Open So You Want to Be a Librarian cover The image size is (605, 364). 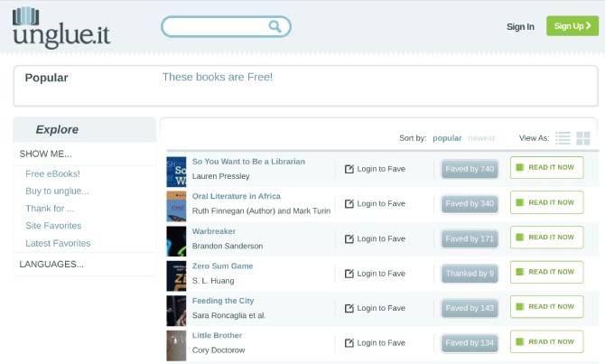click(176, 172)
